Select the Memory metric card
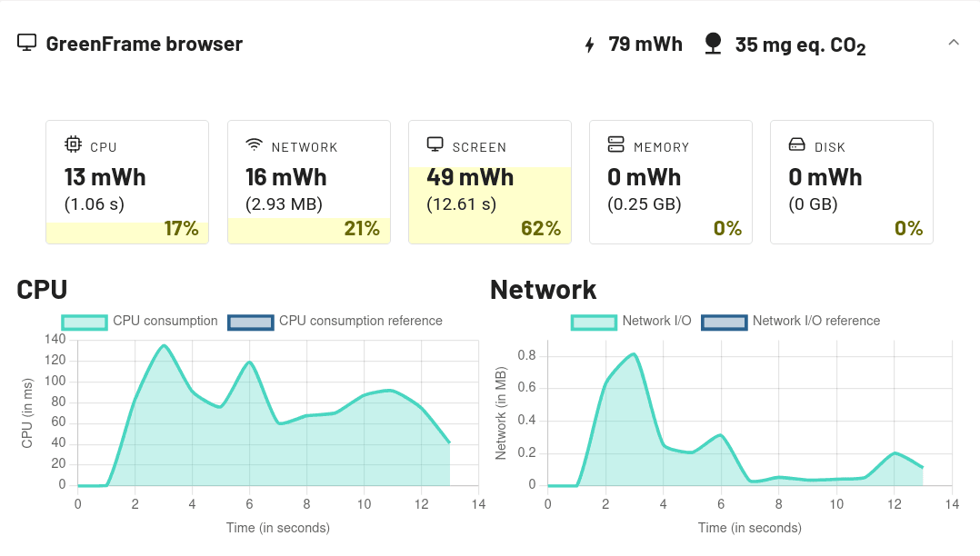Screen dimensions: 980x556 (671, 182)
